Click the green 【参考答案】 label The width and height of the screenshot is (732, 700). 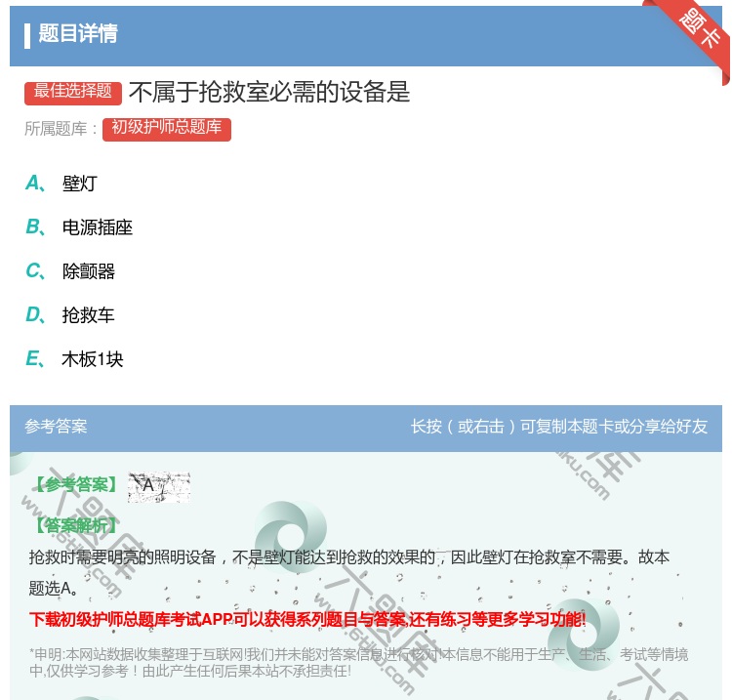coord(77,484)
